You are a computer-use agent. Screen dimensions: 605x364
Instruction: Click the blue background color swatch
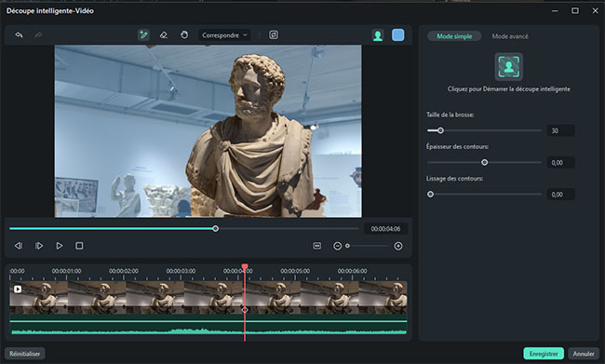click(x=397, y=35)
